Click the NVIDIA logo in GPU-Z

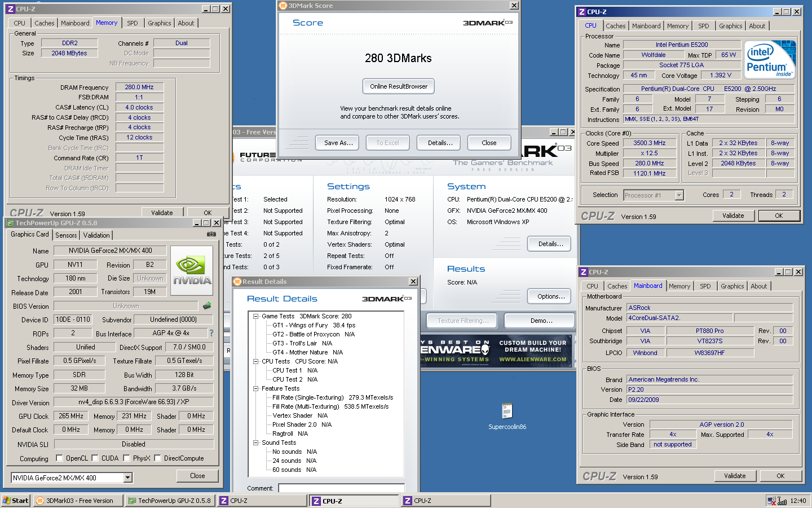pos(192,270)
